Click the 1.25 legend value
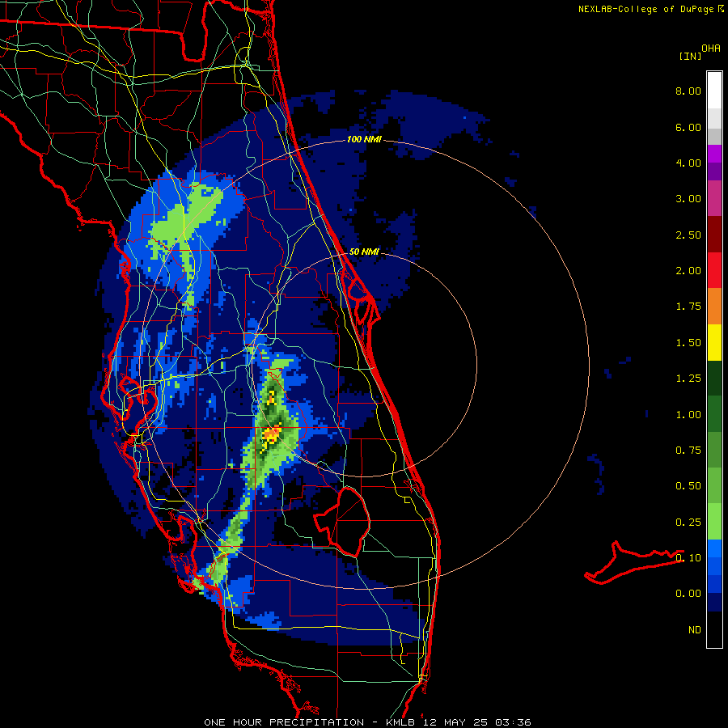 tap(688, 379)
